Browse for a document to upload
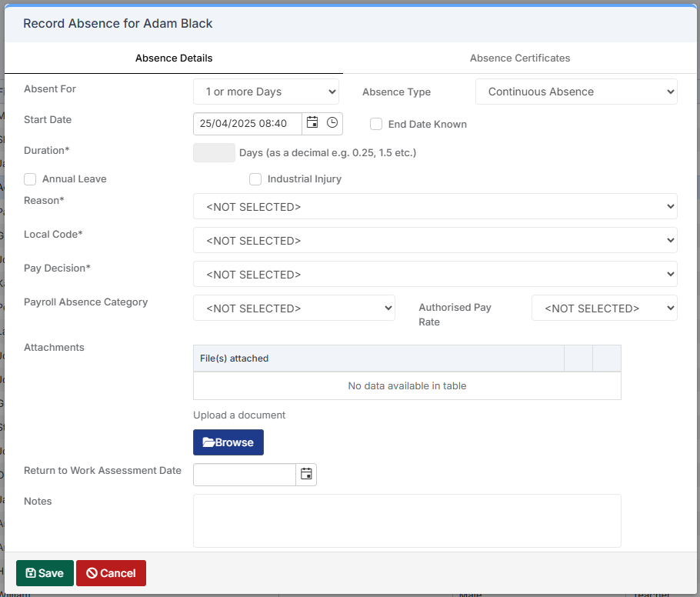Viewport: 700px width, 597px height. pyautogui.click(x=228, y=442)
